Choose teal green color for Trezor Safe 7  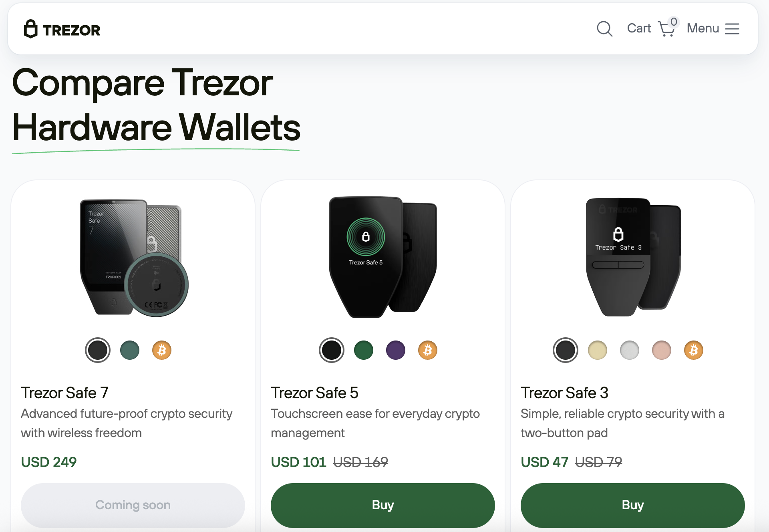tap(130, 350)
